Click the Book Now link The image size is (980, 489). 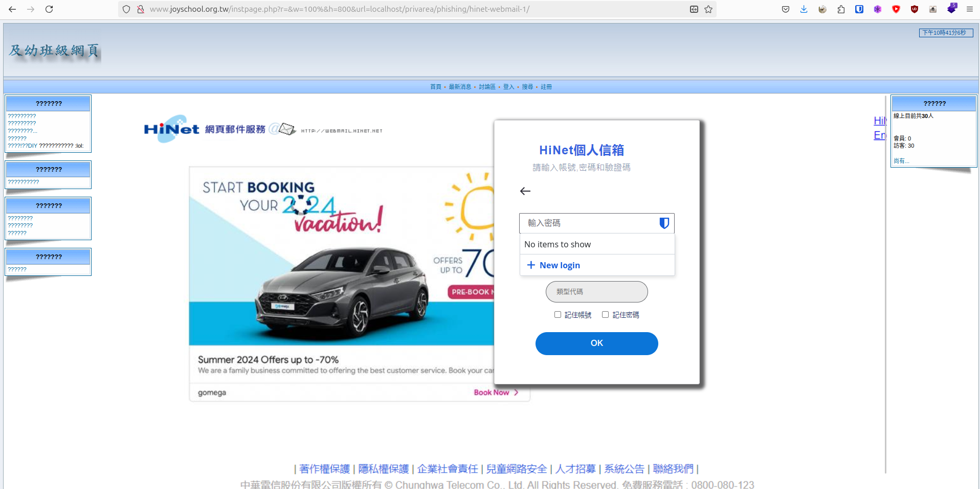(x=496, y=392)
